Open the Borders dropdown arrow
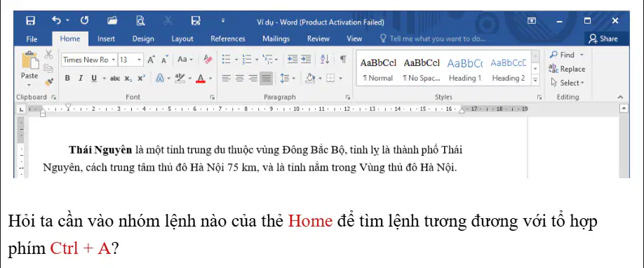The image size is (644, 268). 341,78
